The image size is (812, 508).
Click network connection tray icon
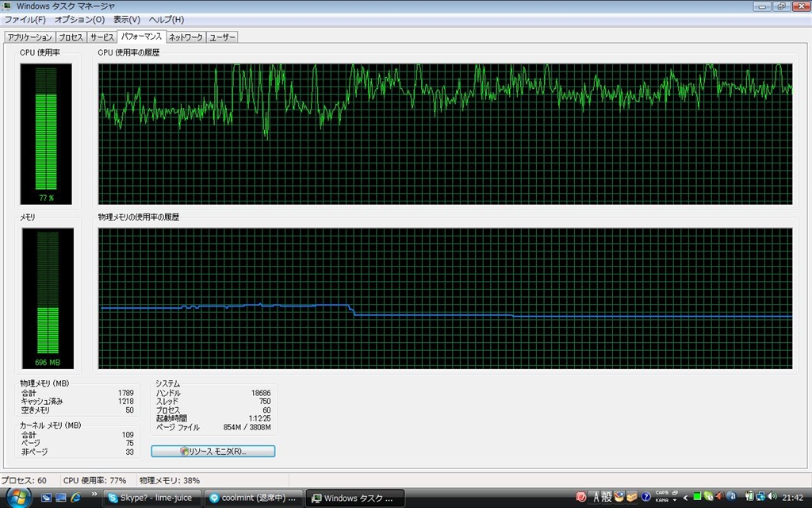pyautogui.click(x=760, y=497)
